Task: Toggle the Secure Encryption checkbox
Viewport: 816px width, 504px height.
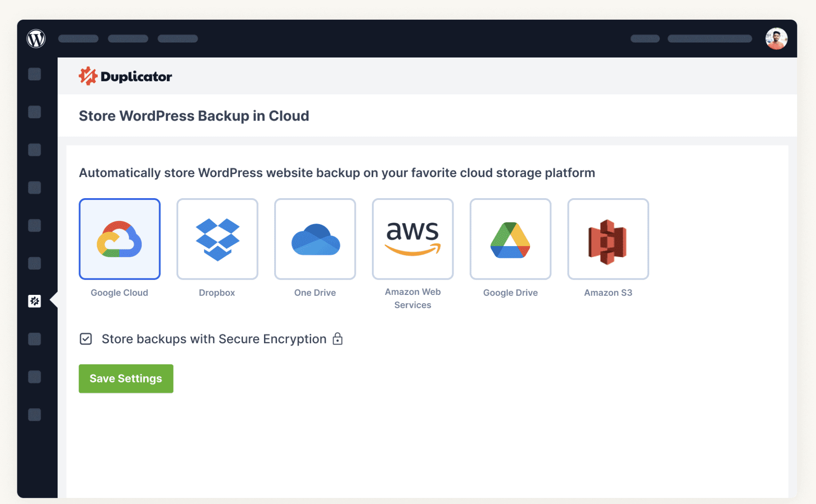Action: 86,339
